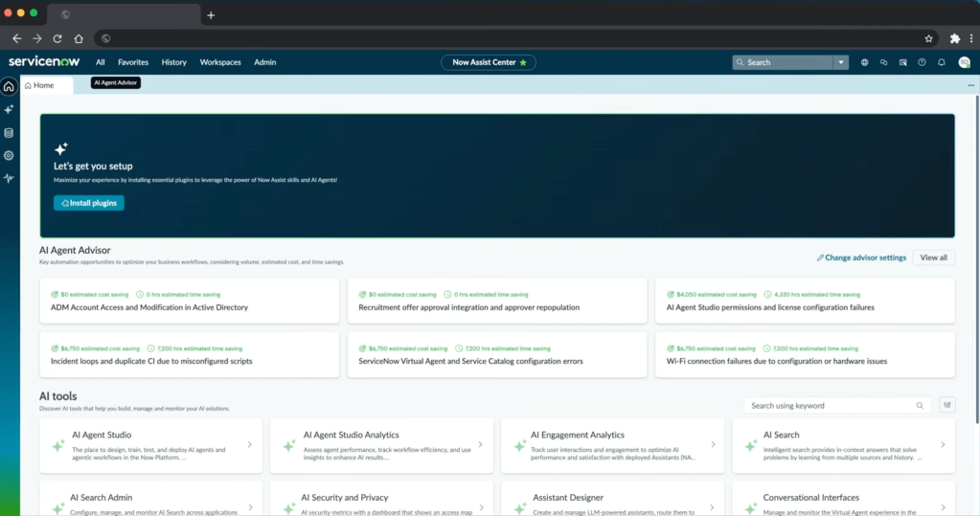Open the three-dot menu in tab bar

click(970, 85)
